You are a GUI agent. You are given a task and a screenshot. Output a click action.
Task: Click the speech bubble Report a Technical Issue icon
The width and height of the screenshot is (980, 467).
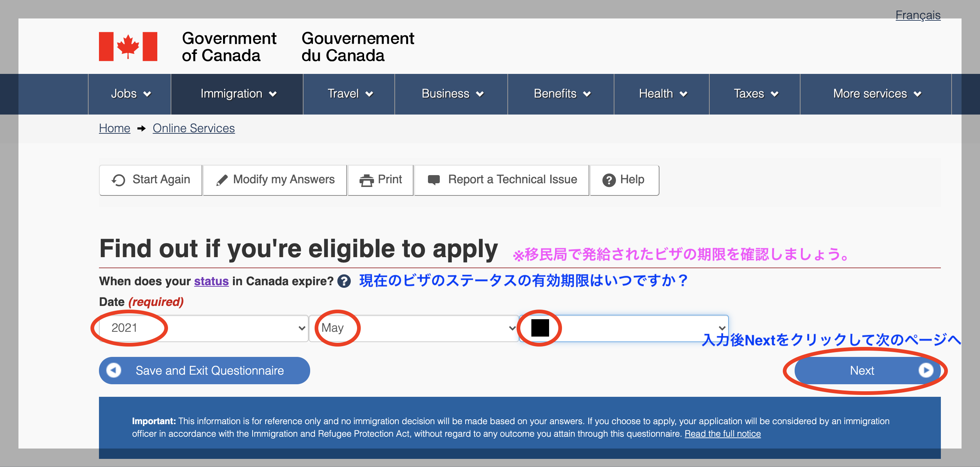[434, 180]
